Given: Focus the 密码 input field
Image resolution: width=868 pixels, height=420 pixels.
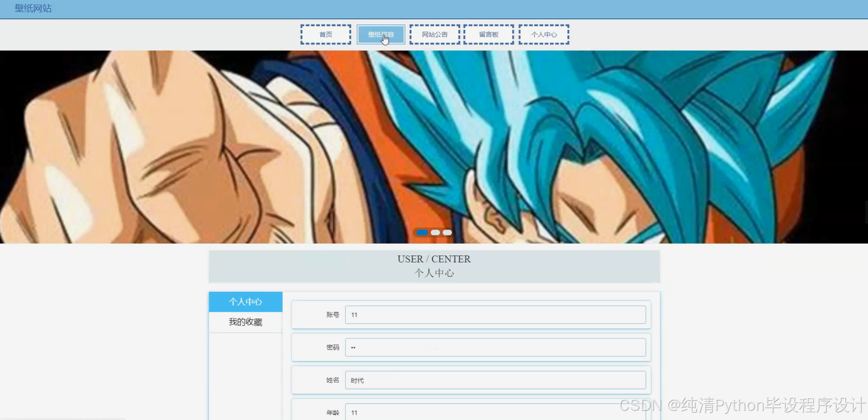Looking at the screenshot, I should pyautogui.click(x=495, y=348).
